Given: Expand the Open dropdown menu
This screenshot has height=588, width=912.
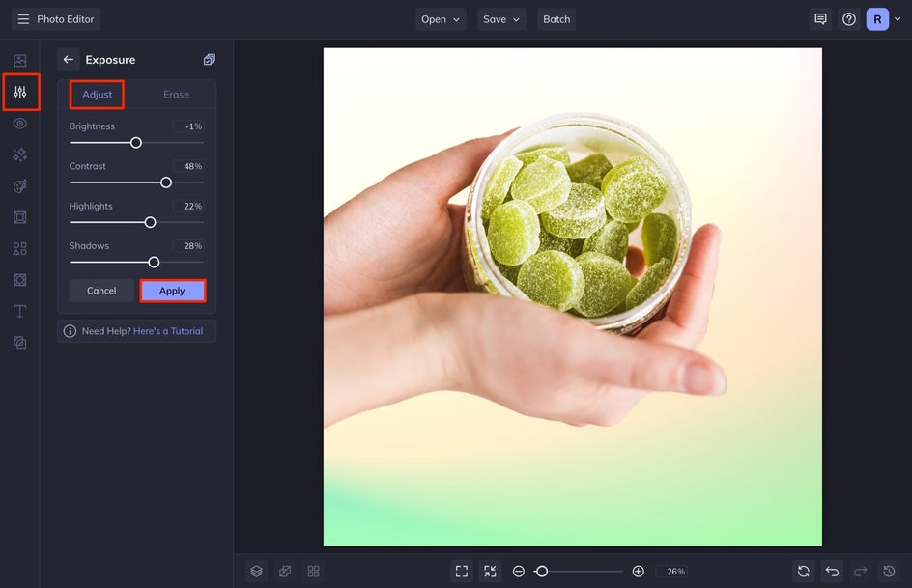Looking at the screenshot, I should [x=441, y=19].
